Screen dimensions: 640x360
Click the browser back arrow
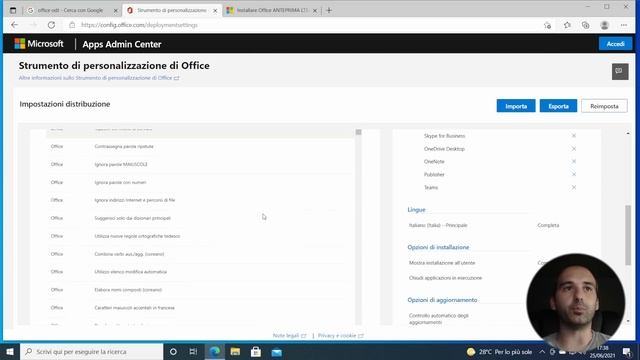(x=15, y=25)
